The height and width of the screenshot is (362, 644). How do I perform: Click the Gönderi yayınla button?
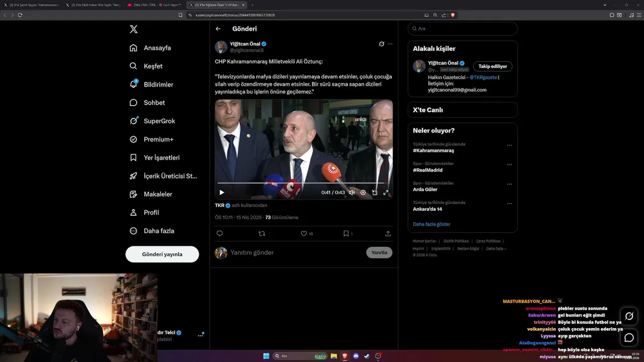tap(162, 254)
